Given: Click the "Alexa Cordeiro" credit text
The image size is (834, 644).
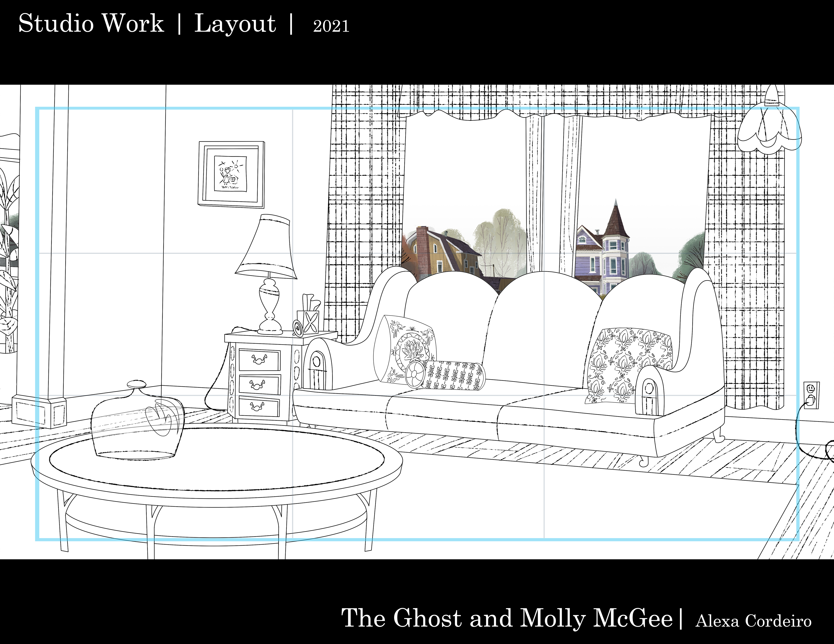Looking at the screenshot, I should coord(753,621).
